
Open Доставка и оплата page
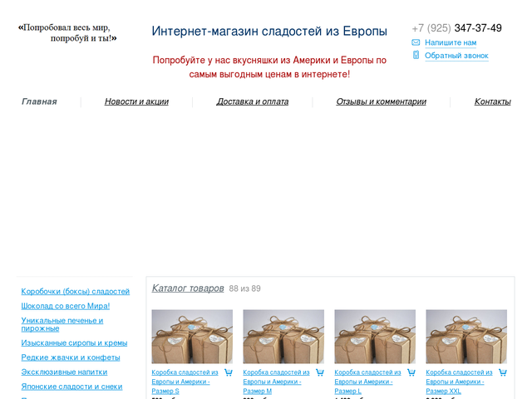pos(253,101)
